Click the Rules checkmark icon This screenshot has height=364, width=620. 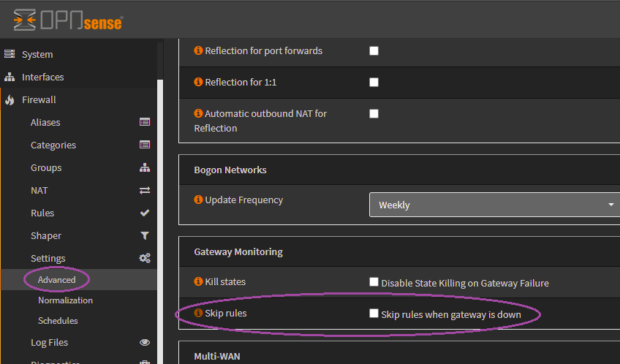[x=145, y=213]
